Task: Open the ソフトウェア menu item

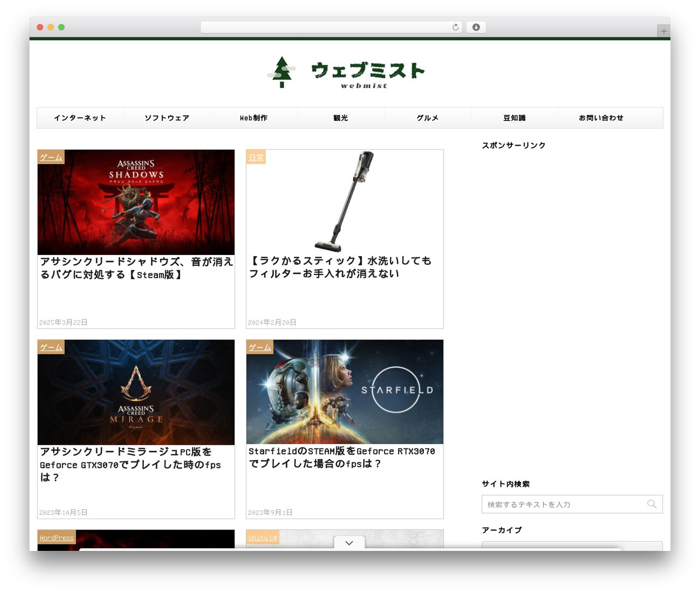Action: [167, 118]
